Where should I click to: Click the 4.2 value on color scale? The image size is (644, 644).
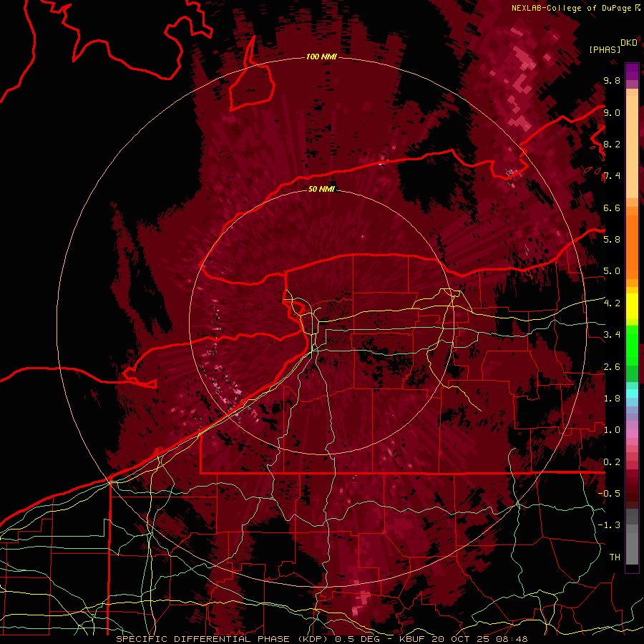[x=612, y=303]
